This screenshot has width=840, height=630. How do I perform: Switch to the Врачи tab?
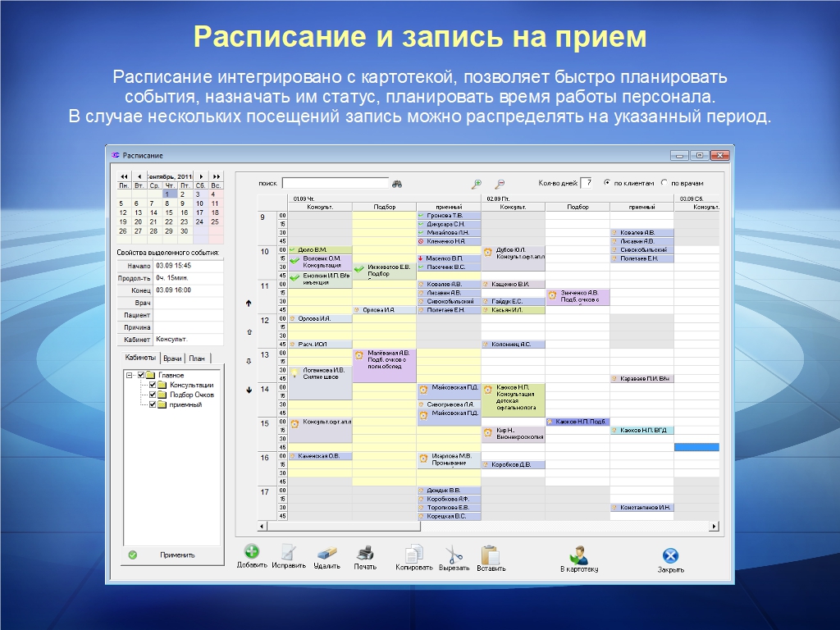tap(172, 358)
